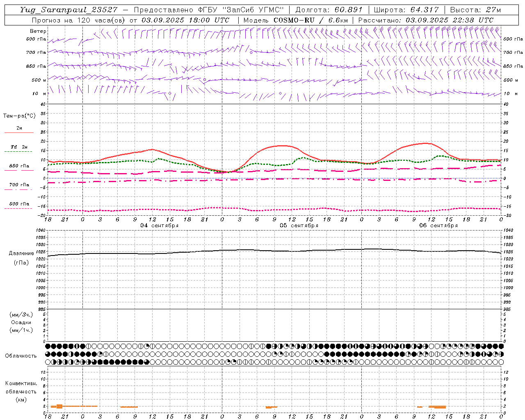Click the Давление pressure panel label
Viewport: 525px width, 420px height.
coord(21,253)
